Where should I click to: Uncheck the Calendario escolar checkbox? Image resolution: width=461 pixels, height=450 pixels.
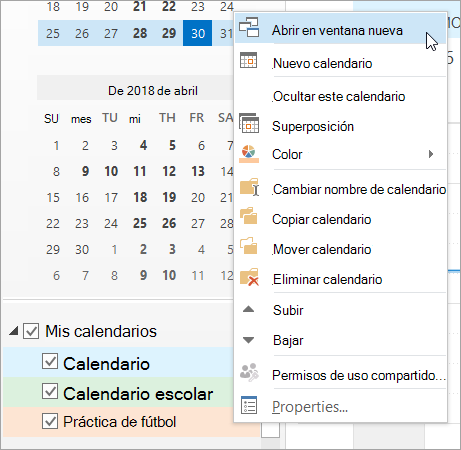coord(50,391)
